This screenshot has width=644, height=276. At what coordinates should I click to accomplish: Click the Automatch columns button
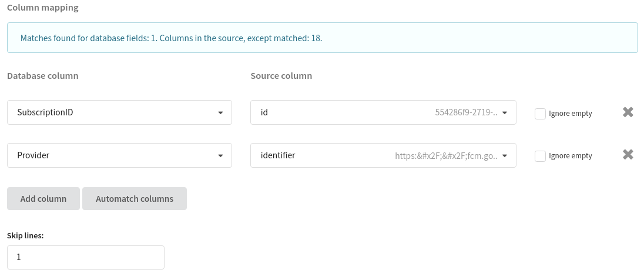point(135,199)
